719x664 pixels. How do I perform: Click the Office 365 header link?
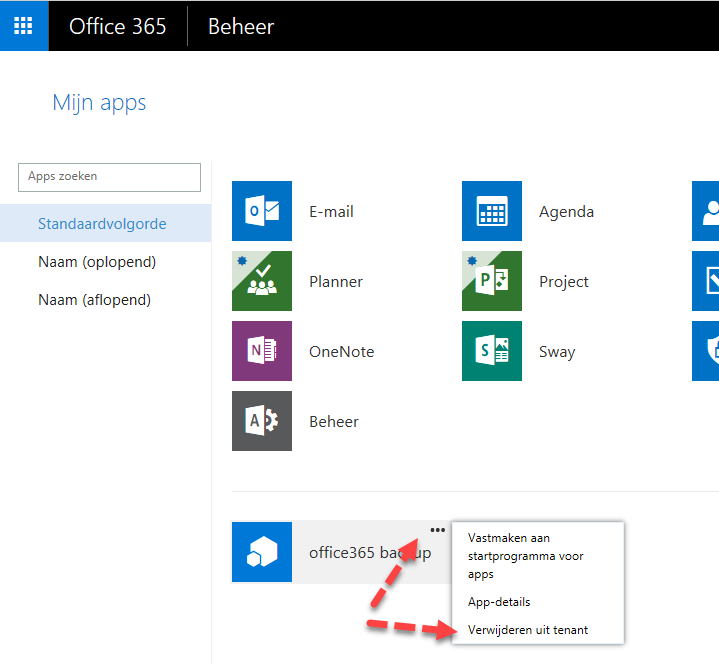(x=117, y=26)
